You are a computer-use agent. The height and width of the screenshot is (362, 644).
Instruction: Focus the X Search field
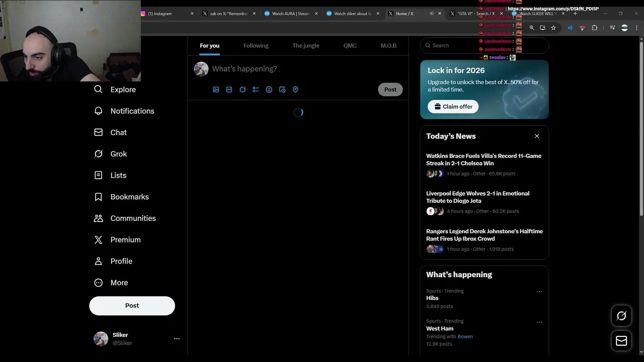coord(484,45)
